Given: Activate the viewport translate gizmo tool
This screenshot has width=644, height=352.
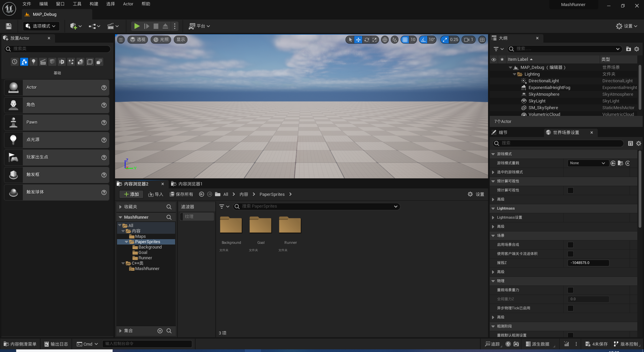Looking at the screenshot, I should tap(359, 40).
